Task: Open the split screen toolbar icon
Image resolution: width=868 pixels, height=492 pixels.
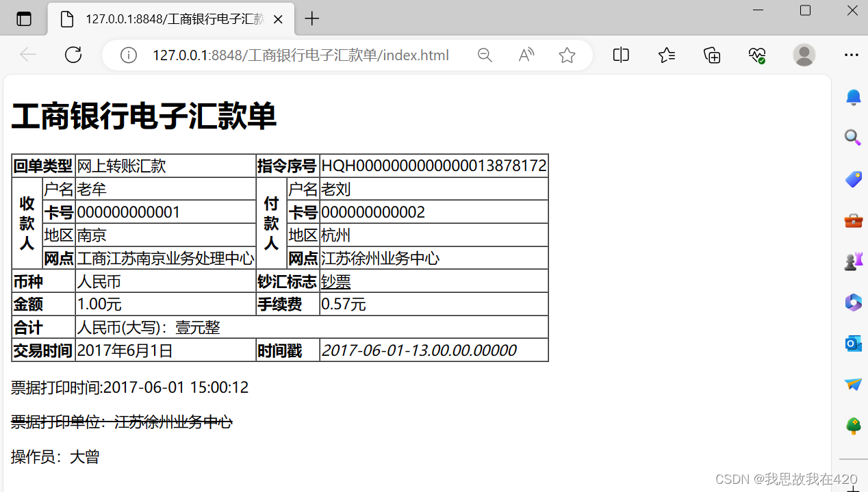Action: (621, 55)
